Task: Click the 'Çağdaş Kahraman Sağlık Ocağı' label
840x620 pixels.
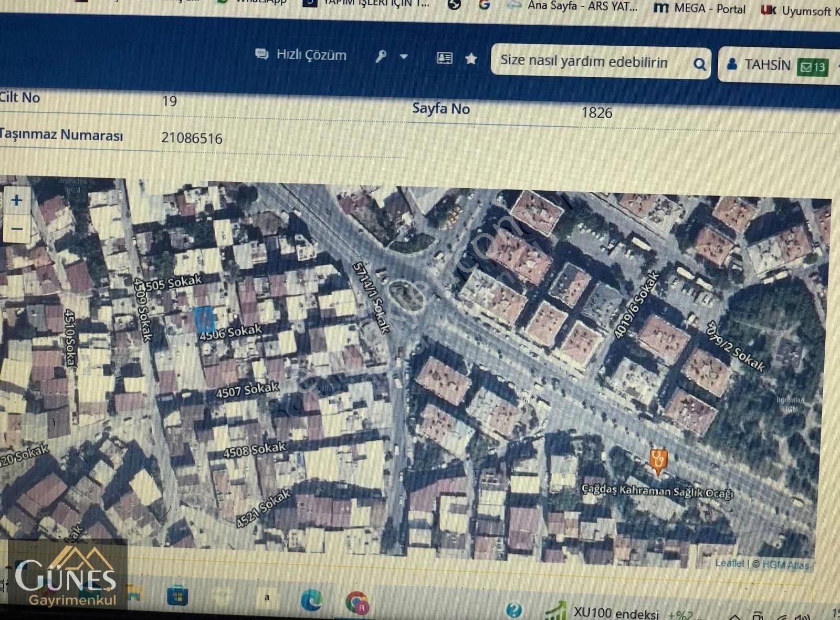Action: pyautogui.click(x=657, y=492)
